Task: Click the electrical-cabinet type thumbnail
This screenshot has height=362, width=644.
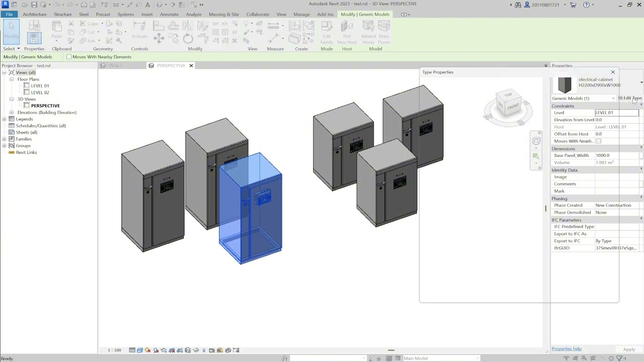Action: pyautogui.click(x=565, y=84)
